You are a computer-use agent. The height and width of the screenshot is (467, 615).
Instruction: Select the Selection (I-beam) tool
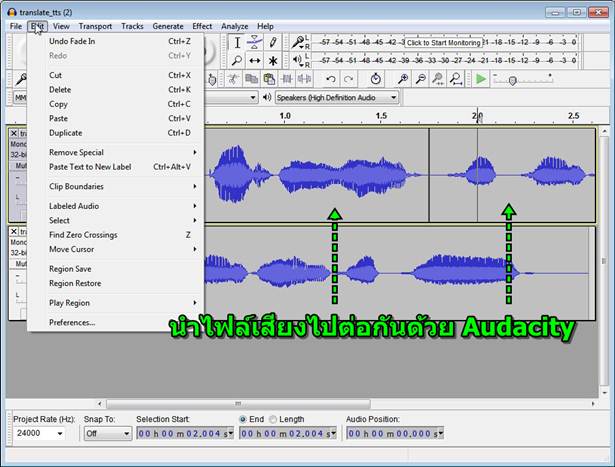pos(237,42)
